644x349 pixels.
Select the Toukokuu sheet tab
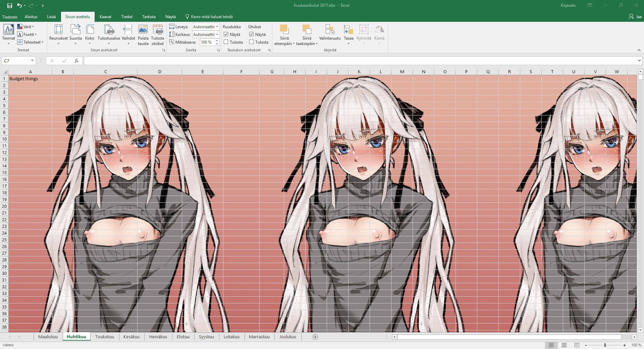(105, 337)
